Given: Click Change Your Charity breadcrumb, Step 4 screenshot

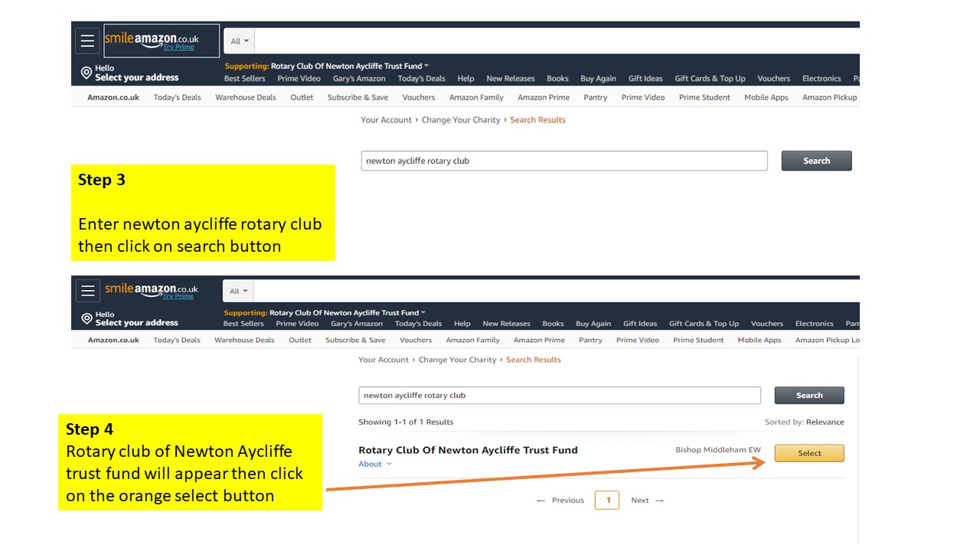Looking at the screenshot, I should [458, 360].
